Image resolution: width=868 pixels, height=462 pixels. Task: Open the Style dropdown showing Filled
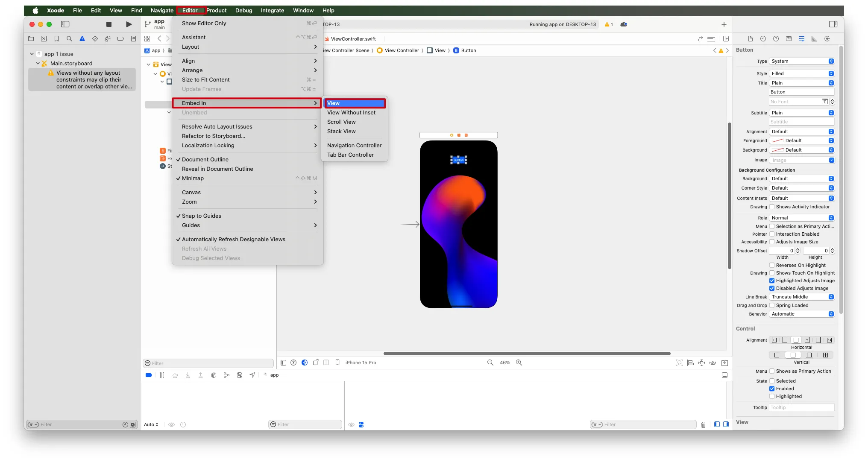pyautogui.click(x=802, y=73)
